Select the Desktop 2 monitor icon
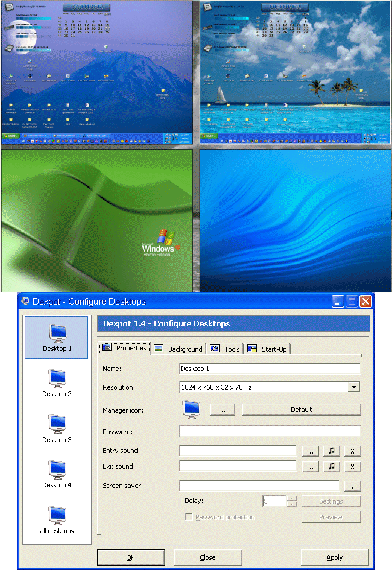This screenshot has width=392, height=570. [x=57, y=378]
